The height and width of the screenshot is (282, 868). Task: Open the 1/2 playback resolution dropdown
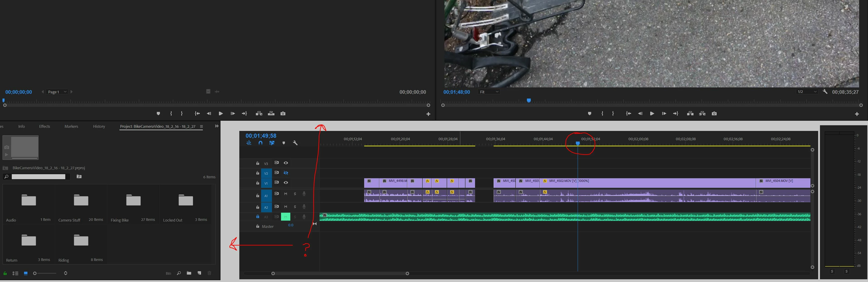coord(807,92)
